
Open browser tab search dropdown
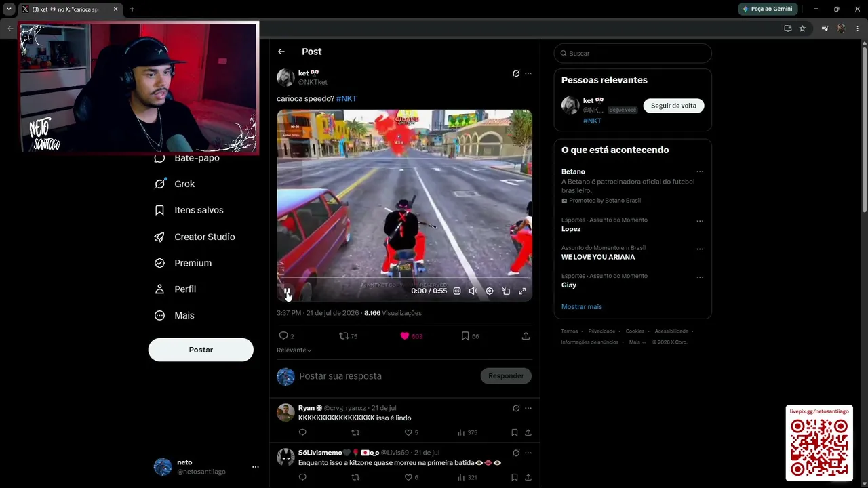pos(9,9)
